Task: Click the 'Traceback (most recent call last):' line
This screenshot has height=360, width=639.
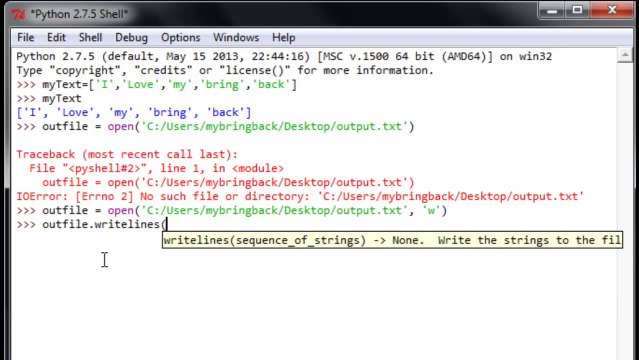Action: 127,155
